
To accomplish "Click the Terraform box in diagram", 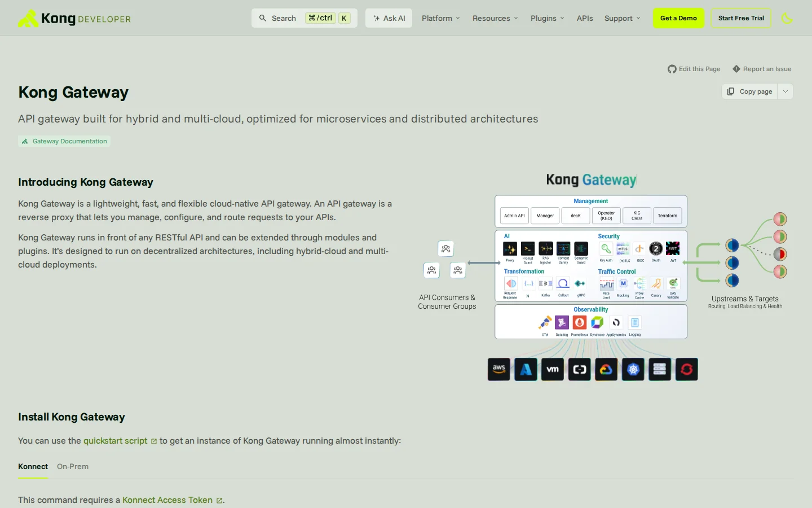I will pyautogui.click(x=668, y=216).
